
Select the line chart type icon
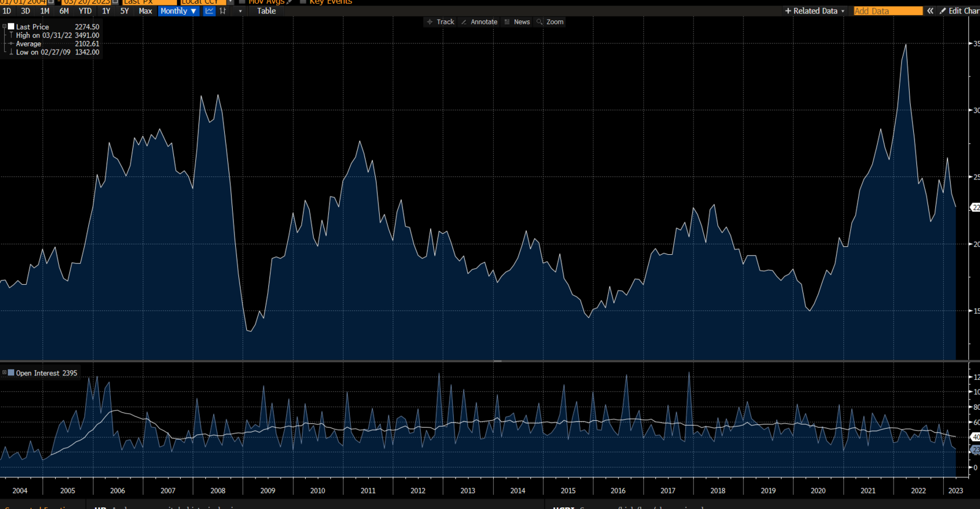pyautogui.click(x=209, y=11)
